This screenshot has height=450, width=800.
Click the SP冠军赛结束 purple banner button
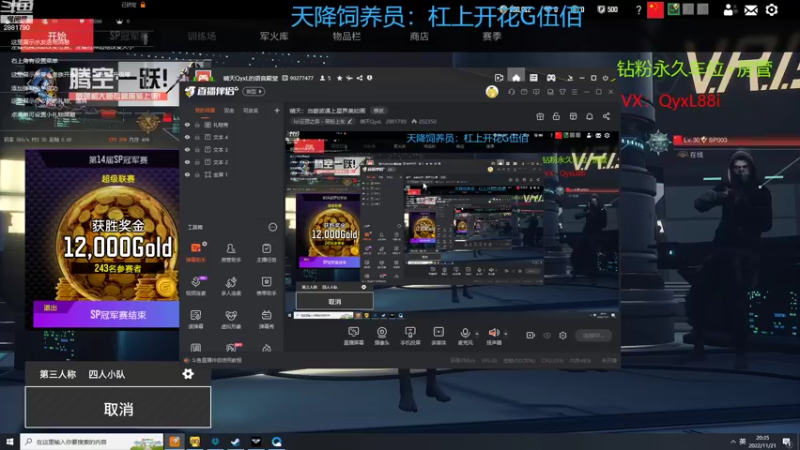pyautogui.click(x=106, y=314)
